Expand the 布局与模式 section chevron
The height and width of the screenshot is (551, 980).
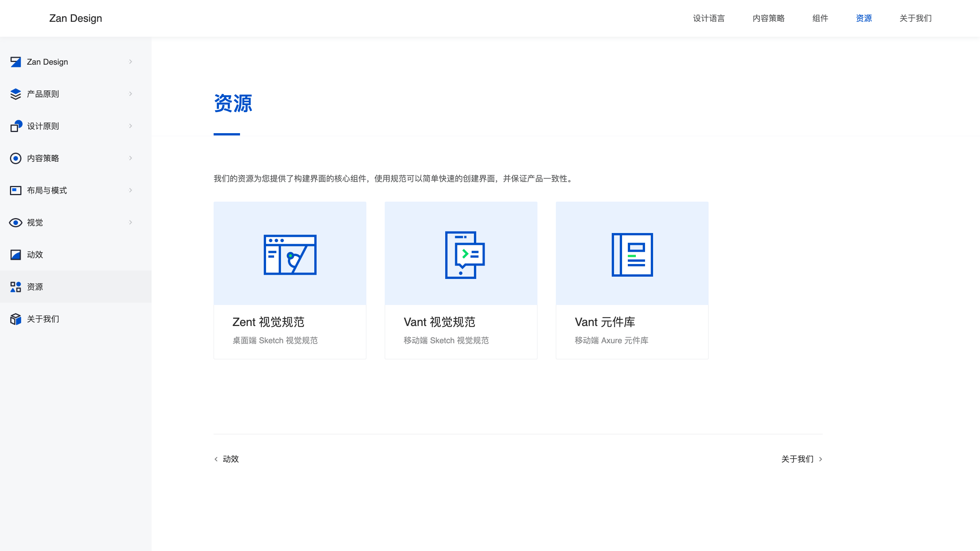click(131, 190)
